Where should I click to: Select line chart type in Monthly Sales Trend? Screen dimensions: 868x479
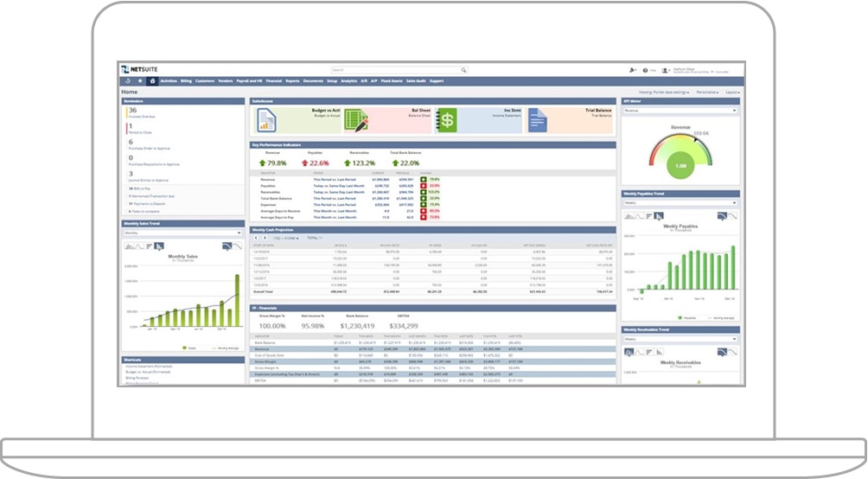click(137, 246)
